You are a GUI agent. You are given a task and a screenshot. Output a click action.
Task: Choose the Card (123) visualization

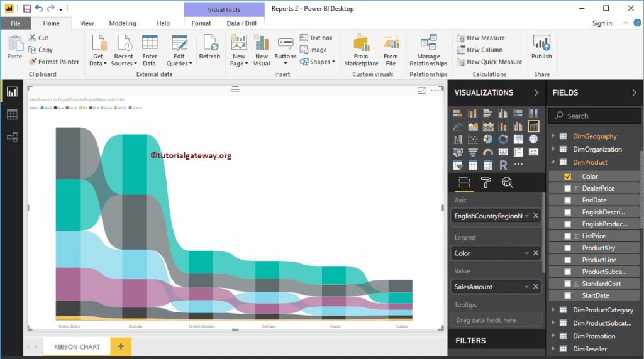click(503, 152)
